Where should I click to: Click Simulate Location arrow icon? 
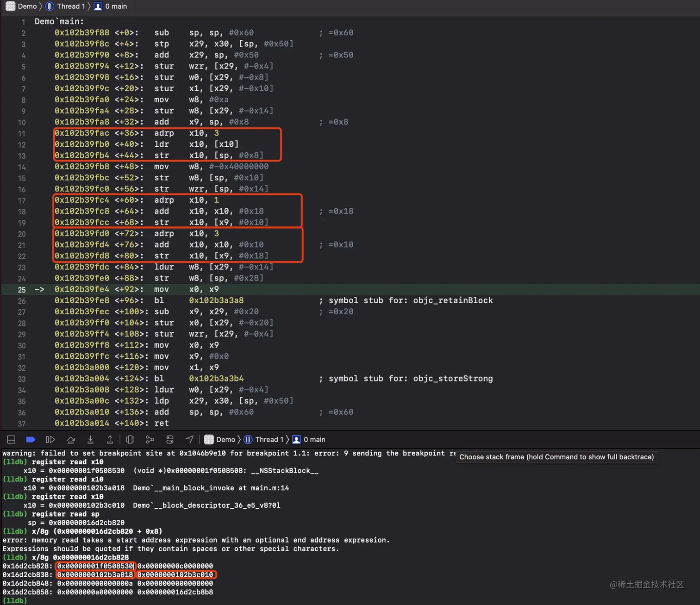pos(189,439)
